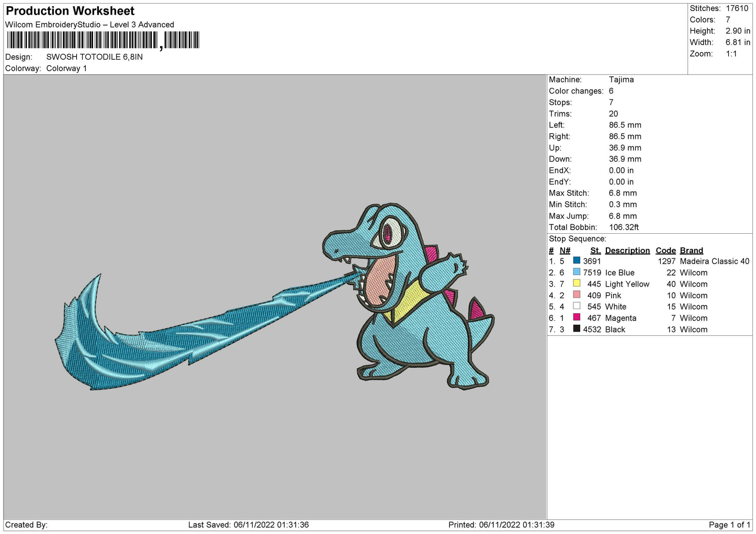756x534 pixels.
Task: Click the Description column header
Action: (627, 251)
